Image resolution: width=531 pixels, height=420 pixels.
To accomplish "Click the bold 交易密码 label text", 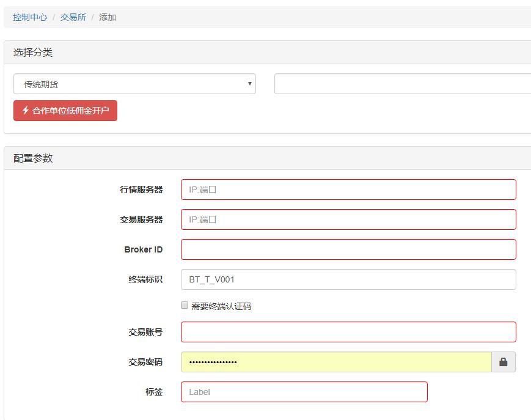I will click(x=145, y=362).
